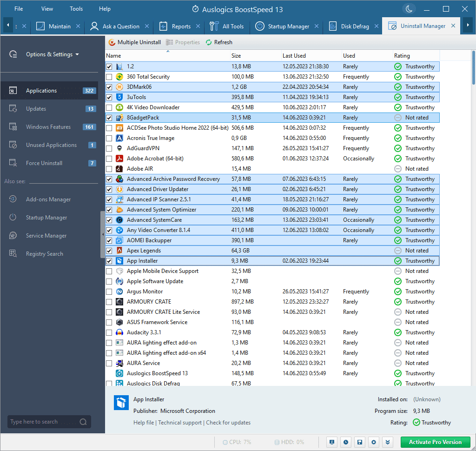Check the 360 Total Security checkbox

click(109, 77)
